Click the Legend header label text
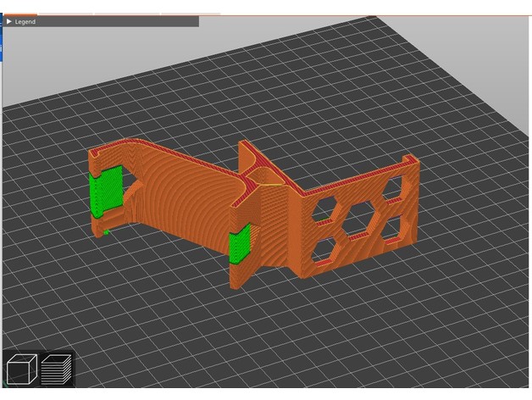 (x=25, y=21)
